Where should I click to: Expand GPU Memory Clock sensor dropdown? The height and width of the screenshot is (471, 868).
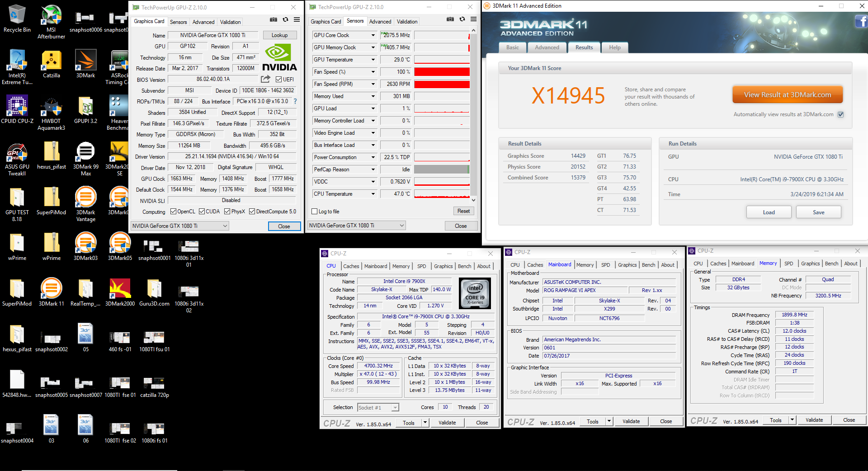point(373,47)
